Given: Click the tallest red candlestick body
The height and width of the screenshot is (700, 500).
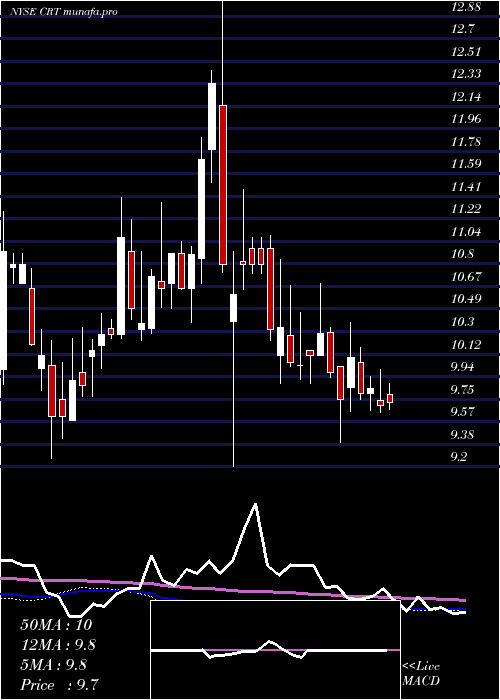Looking at the screenshot, I should click(223, 185).
